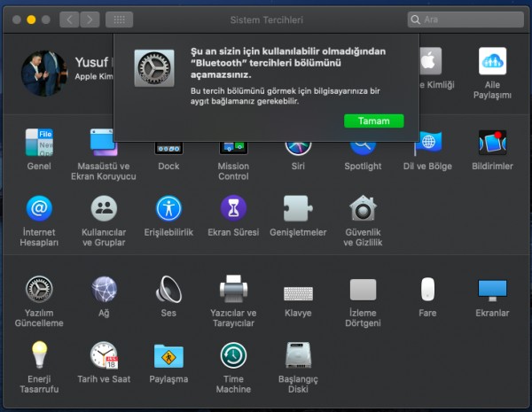
Task: Click the user profile picture
Action: point(43,74)
